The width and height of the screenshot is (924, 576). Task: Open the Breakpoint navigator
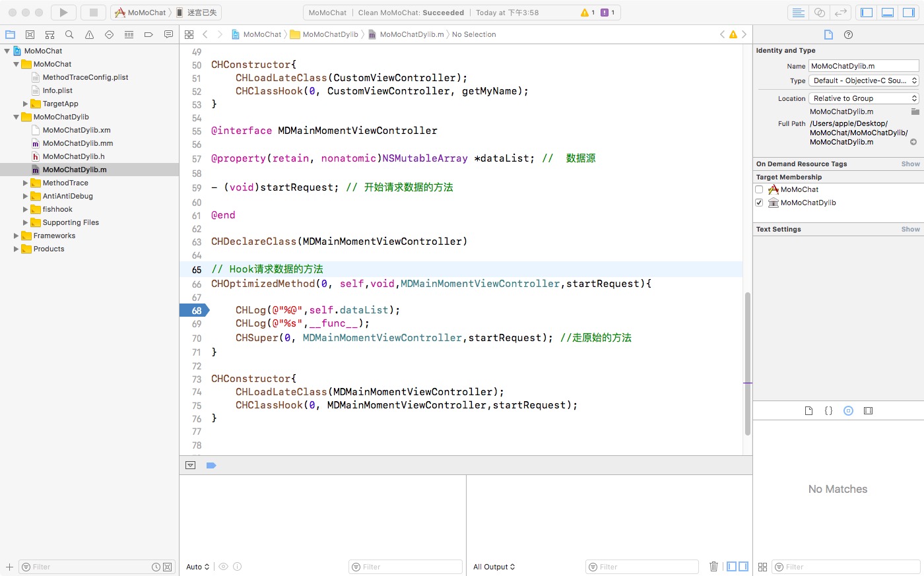(x=148, y=34)
